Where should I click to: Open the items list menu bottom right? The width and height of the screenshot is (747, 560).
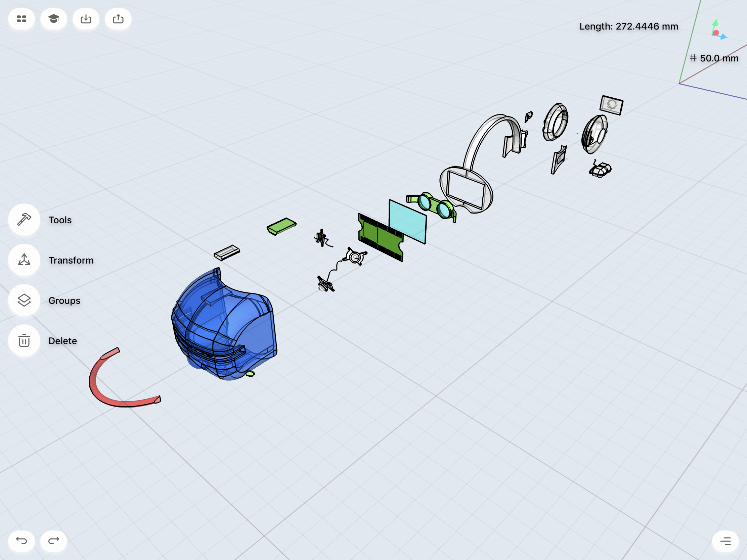point(725,541)
